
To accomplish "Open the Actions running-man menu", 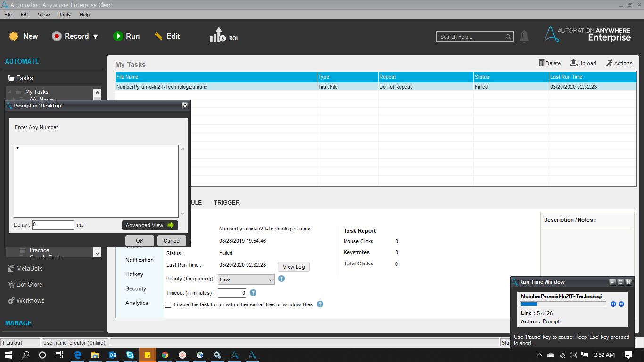I will [x=609, y=63].
